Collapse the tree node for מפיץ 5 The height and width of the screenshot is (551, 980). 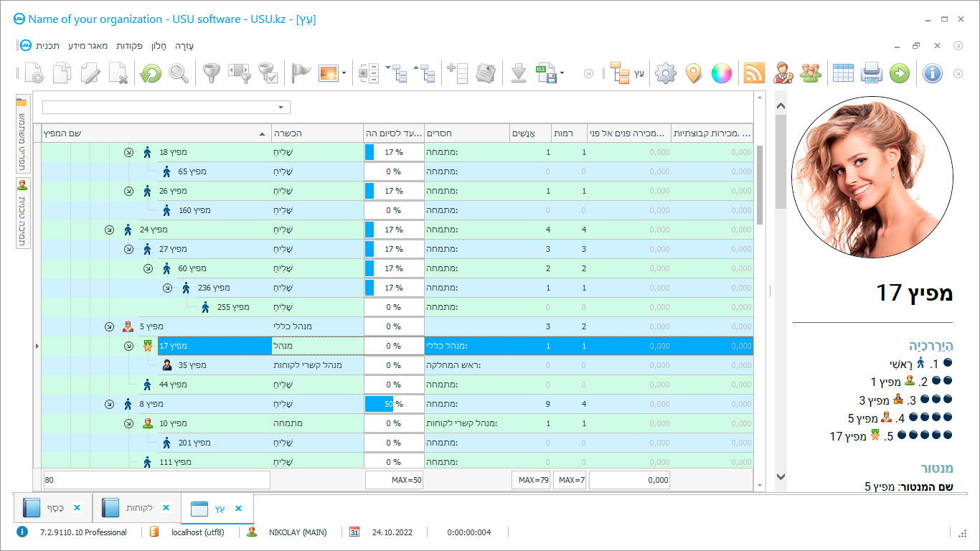[x=109, y=326]
